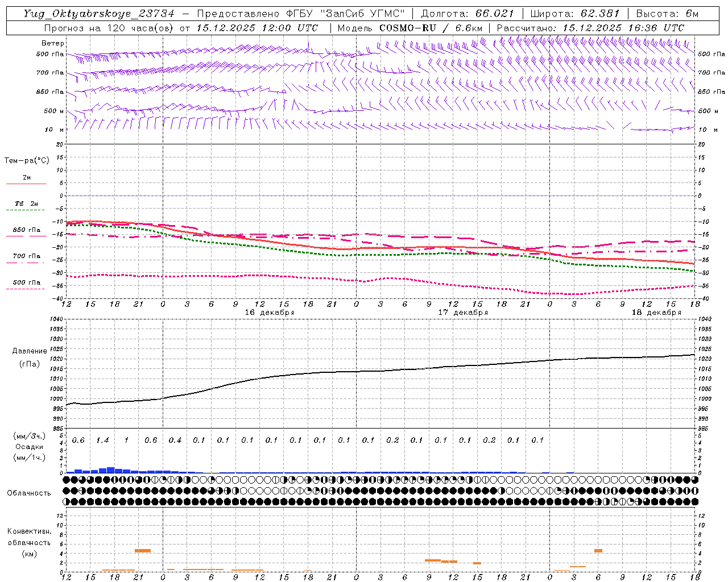728x582 pixels.
Task: Click the '16 декабря' date label
Action: point(269,313)
